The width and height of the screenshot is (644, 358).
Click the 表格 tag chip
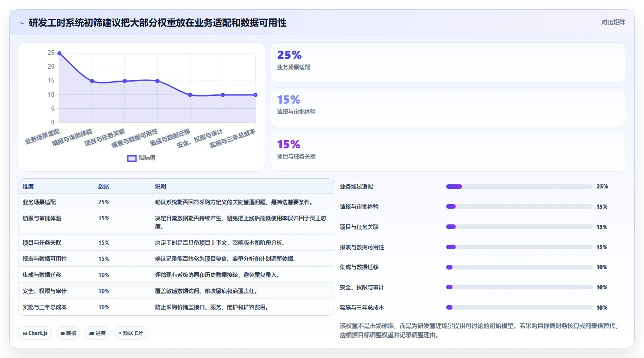(x=68, y=333)
